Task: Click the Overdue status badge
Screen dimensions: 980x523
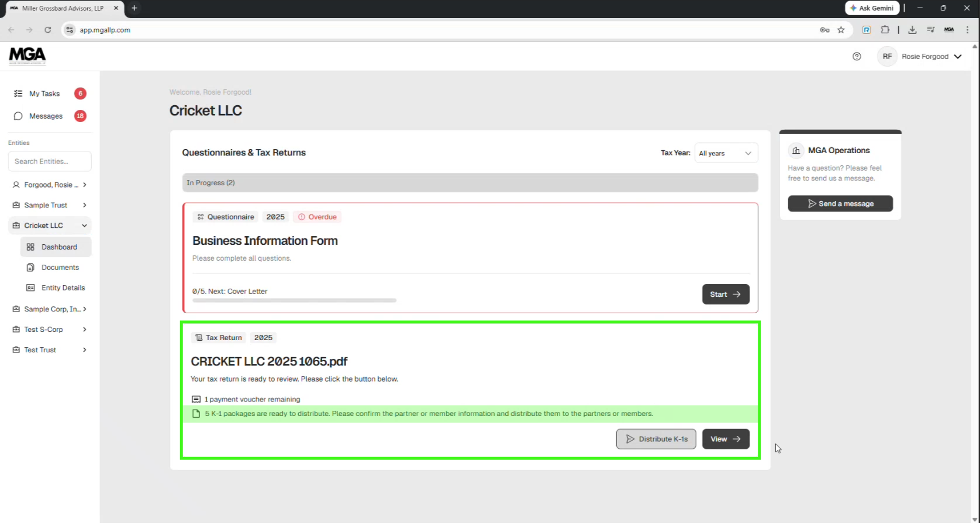Action: click(318, 217)
